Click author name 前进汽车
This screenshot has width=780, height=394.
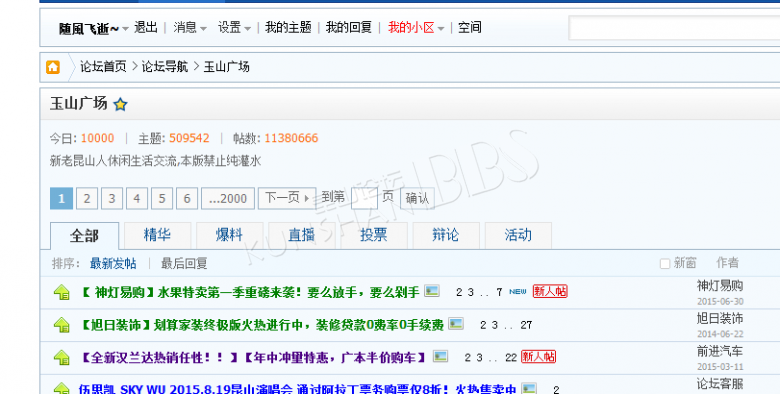point(720,351)
